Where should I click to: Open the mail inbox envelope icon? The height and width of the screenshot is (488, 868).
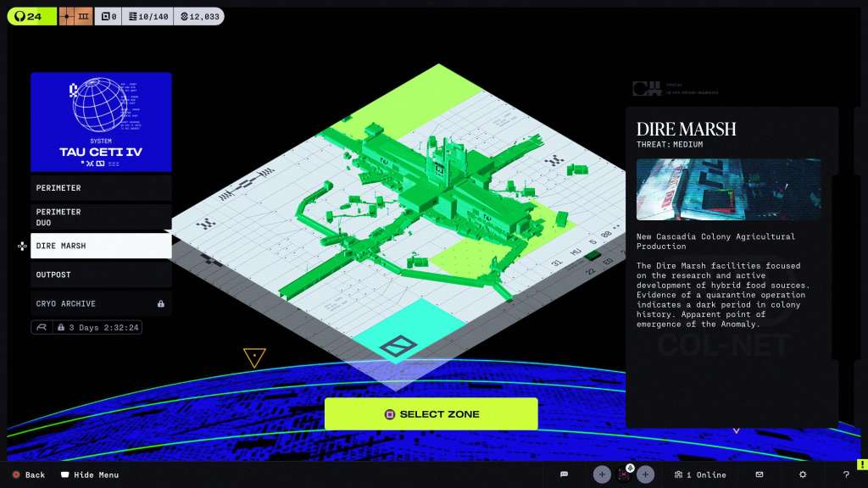click(759, 474)
